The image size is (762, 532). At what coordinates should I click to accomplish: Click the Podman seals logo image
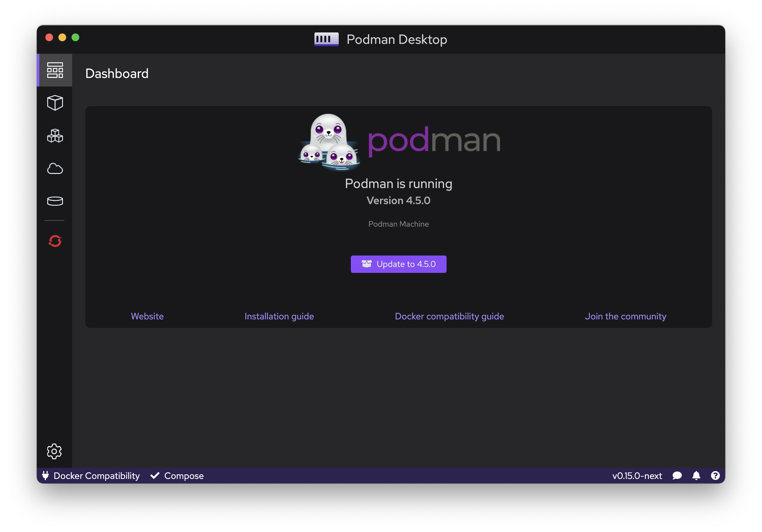[329, 142]
